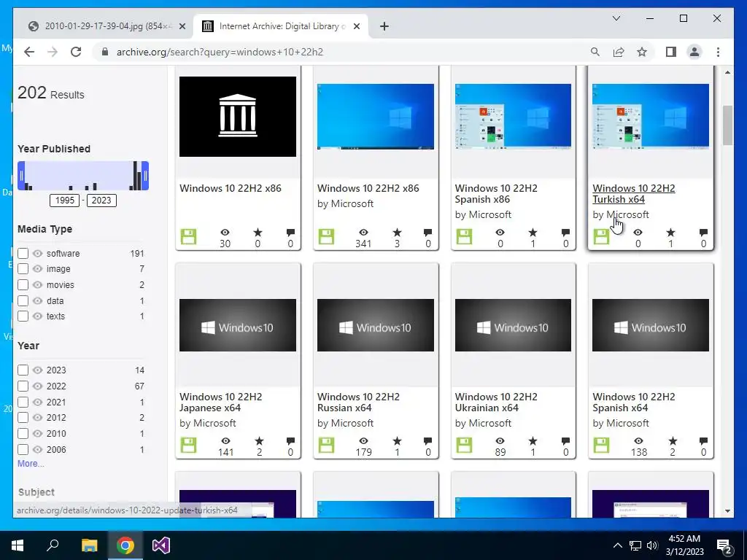This screenshot has width=747, height=560.
Task: Click software floppy icon on Japanese x64 card
Action: click(x=189, y=445)
